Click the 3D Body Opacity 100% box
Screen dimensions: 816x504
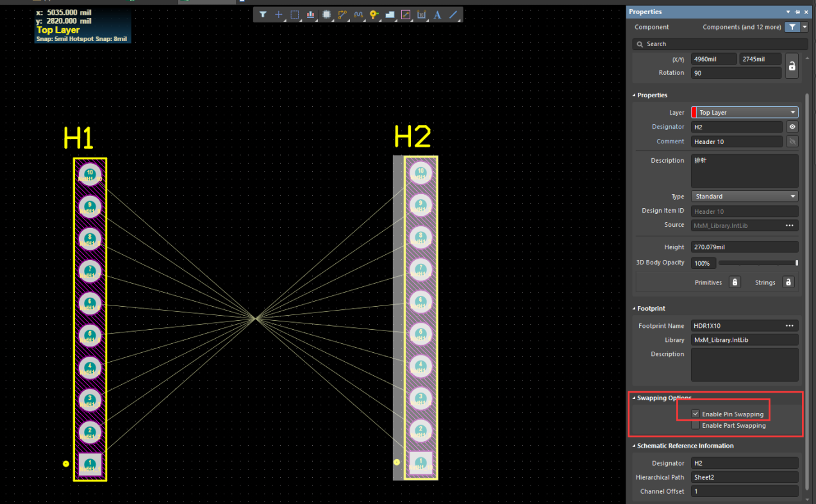(x=703, y=263)
